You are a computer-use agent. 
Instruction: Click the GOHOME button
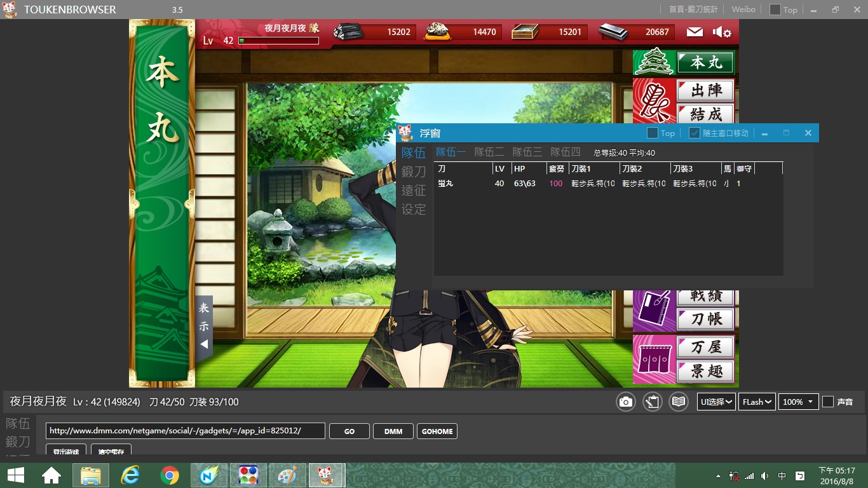click(437, 431)
